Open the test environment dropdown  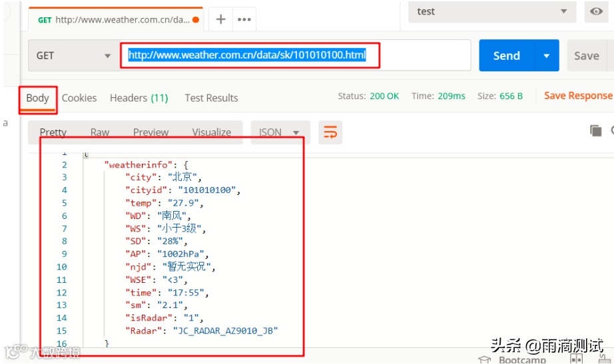pos(492,12)
